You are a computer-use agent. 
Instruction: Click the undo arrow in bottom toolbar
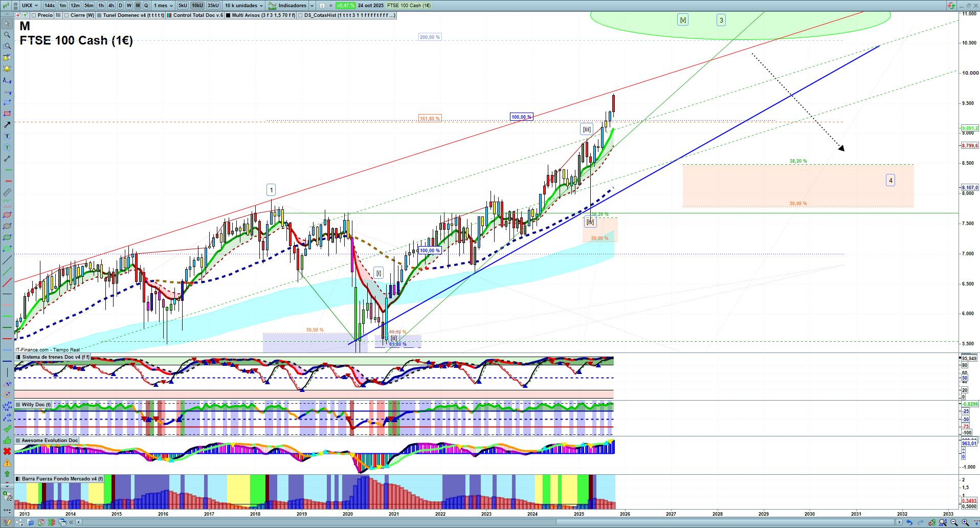pos(909,522)
